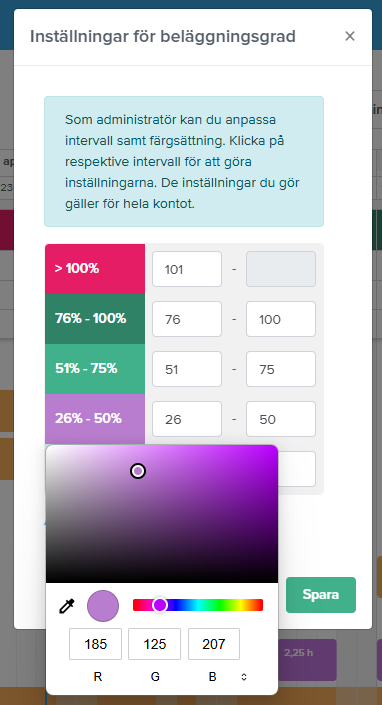This screenshot has width=382, height=705.
Task: Click the saturation picker handle in gradient
Action: click(138, 471)
